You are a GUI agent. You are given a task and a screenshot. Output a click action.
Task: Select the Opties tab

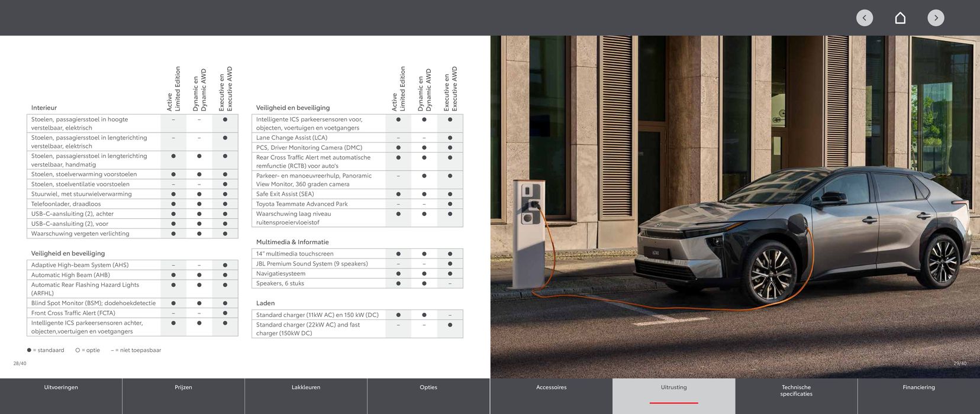(x=428, y=388)
